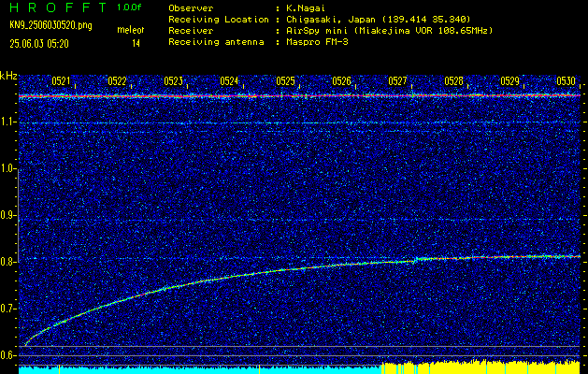
Task: Click the Receiving Location label
Action: click(x=219, y=20)
